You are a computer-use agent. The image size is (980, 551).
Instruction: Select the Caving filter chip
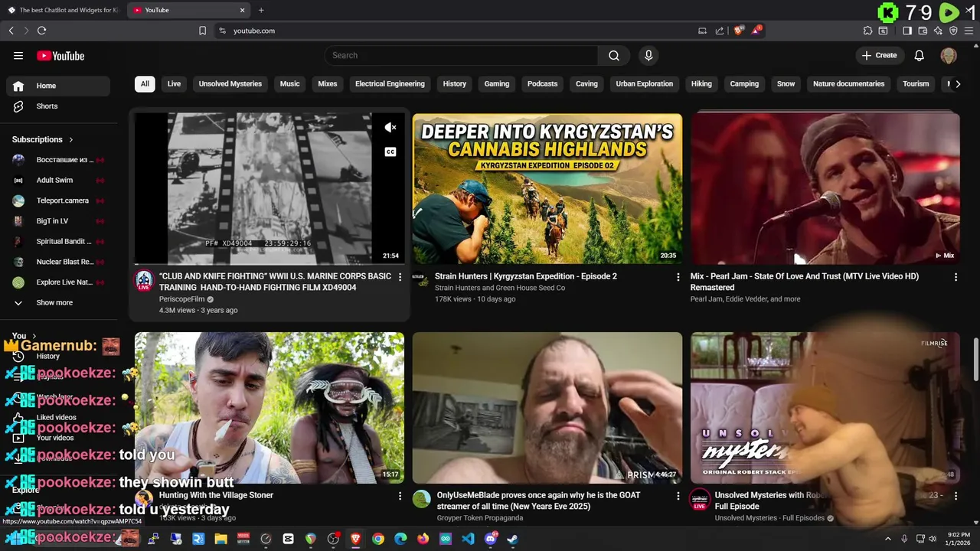pyautogui.click(x=586, y=83)
